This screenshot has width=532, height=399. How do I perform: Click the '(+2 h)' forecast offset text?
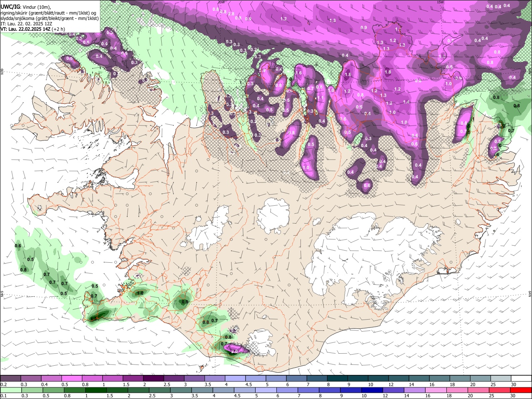click(58, 29)
